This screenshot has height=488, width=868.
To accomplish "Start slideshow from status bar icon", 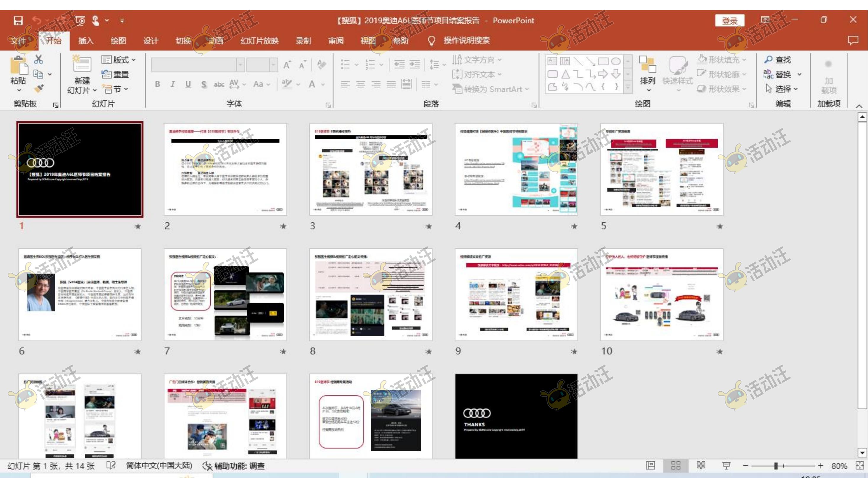I will click(726, 466).
